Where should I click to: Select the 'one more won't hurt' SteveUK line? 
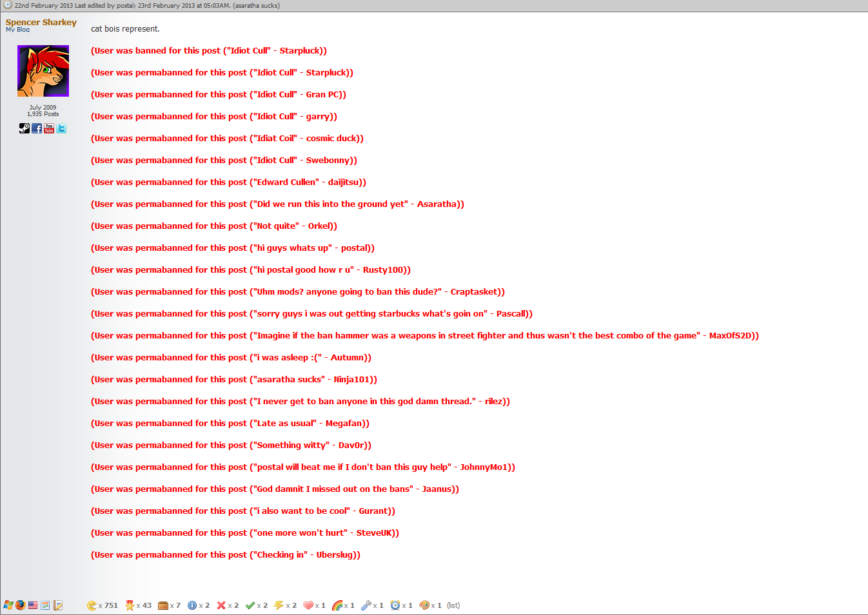(245, 533)
